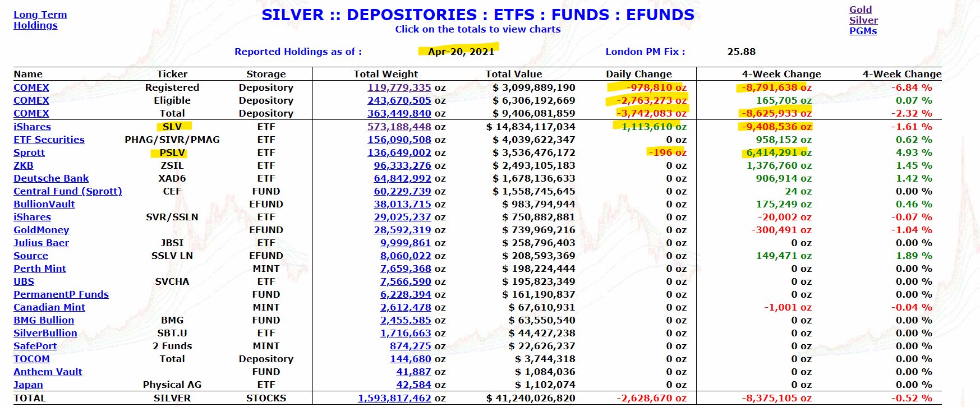Viewport: 980px width, 407px height.
Task: View chart for total weight 9,999,861
Action: [x=406, y=243]
